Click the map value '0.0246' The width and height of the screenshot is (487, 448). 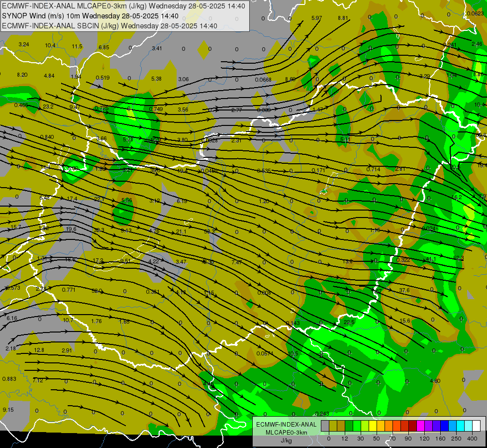430,228
